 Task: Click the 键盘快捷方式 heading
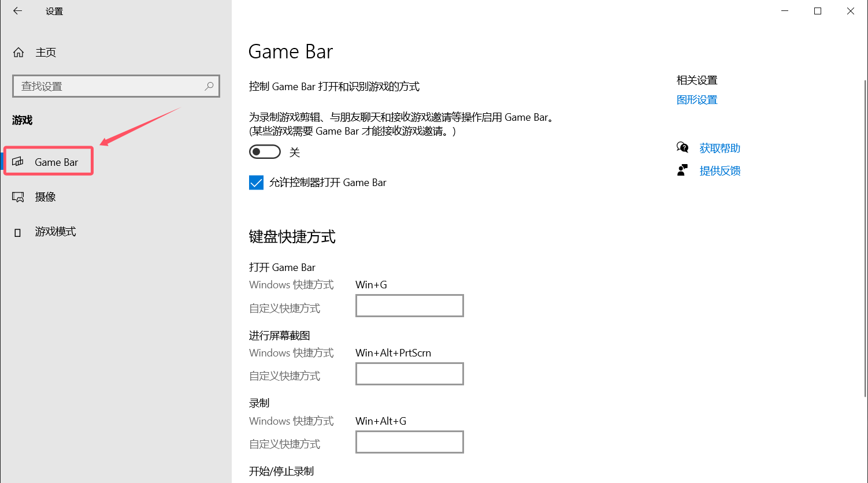pos(292,237)
